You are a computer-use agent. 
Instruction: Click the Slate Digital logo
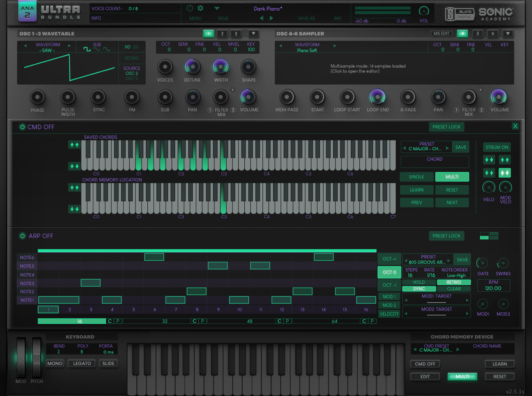[460, 14]
